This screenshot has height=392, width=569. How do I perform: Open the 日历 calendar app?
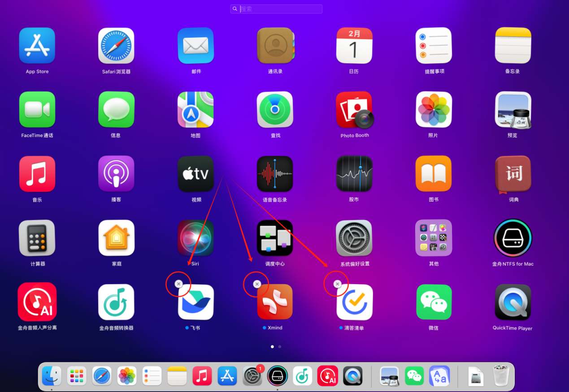click(x=354, y=46)
